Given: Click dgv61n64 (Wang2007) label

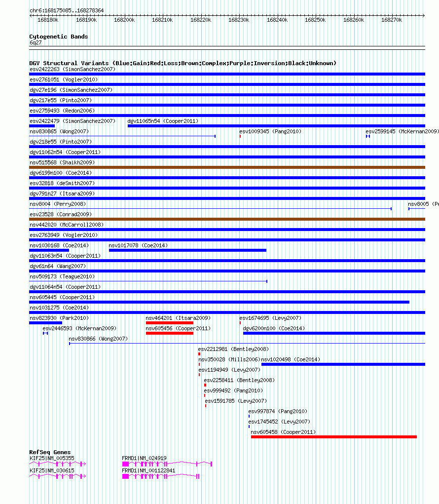Looking at the screenshot, I should coord(58,266).
